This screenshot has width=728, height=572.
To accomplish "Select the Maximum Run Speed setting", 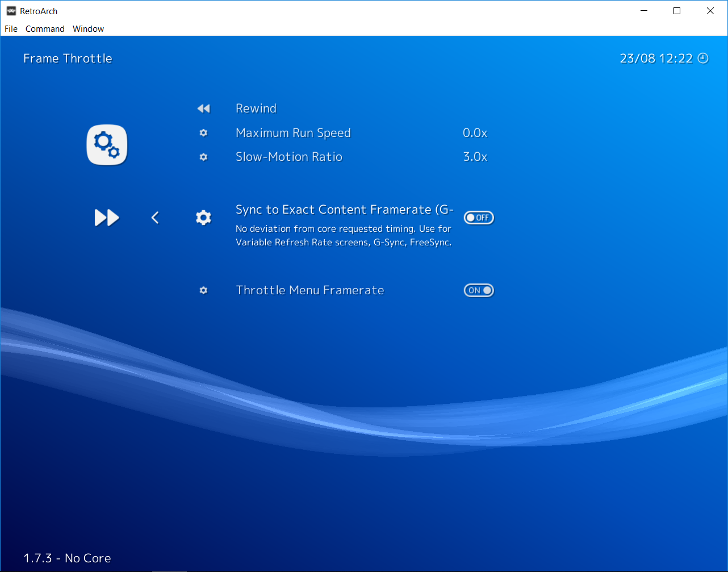I will click(293, 132).
